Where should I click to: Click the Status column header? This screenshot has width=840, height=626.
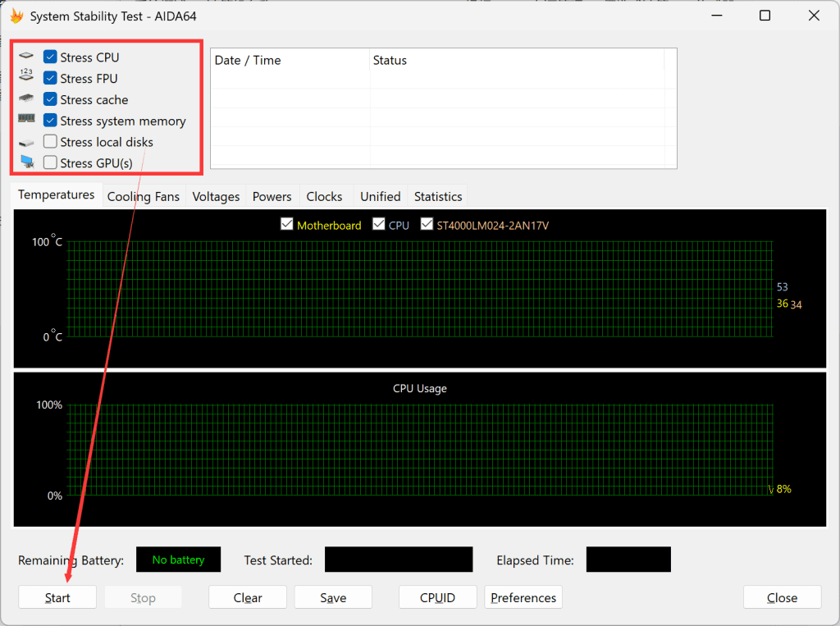click(517, 60)
